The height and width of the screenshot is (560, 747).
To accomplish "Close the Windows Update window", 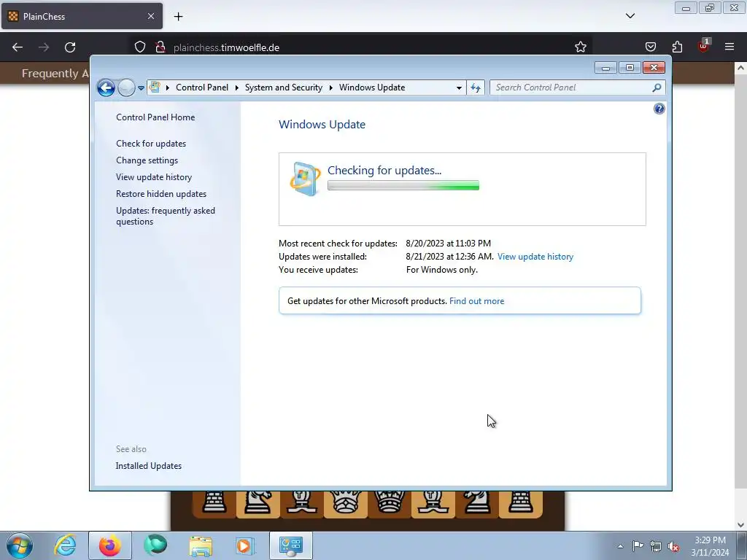I will (654, 68).
